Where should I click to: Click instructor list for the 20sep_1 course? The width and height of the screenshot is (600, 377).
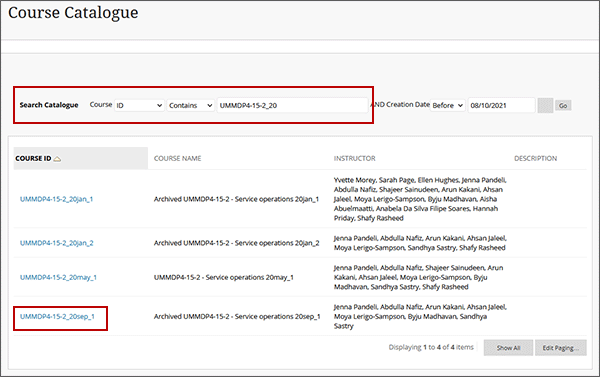point(420,317)
